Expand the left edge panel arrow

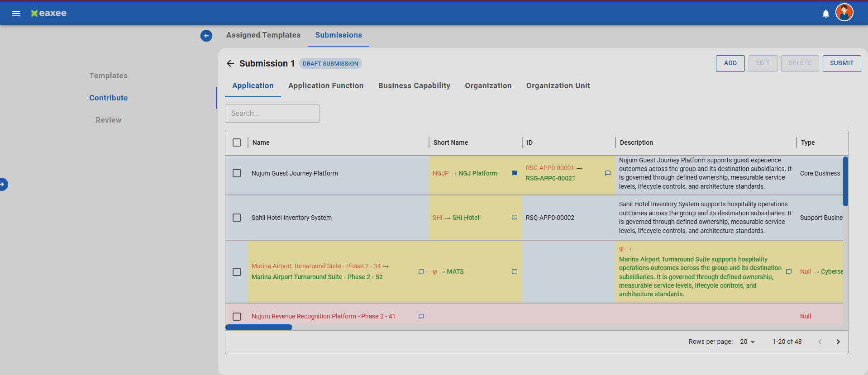pyautogui.click(x=3, y=185)
